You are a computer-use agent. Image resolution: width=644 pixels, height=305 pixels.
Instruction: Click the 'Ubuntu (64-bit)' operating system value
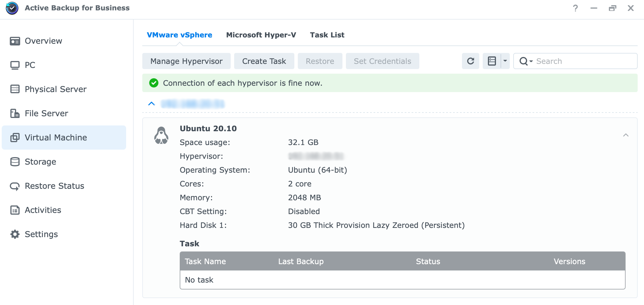(x=317, y=170)
